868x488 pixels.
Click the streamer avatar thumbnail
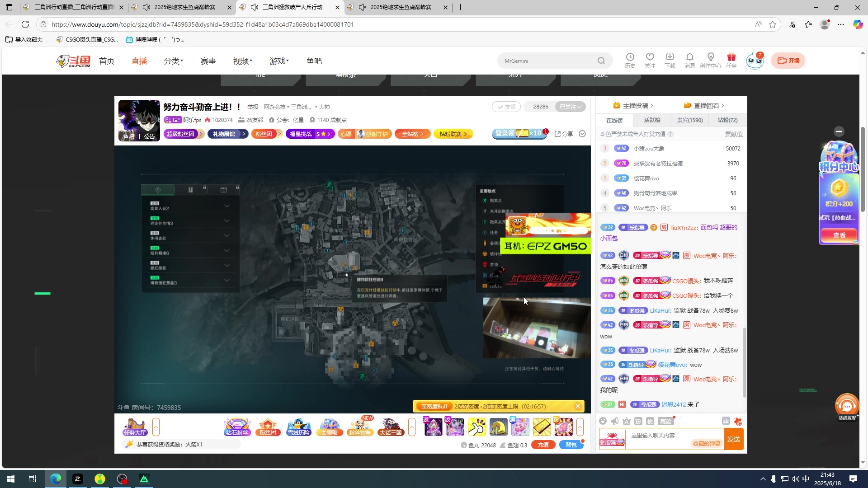[x=139, y=121]
